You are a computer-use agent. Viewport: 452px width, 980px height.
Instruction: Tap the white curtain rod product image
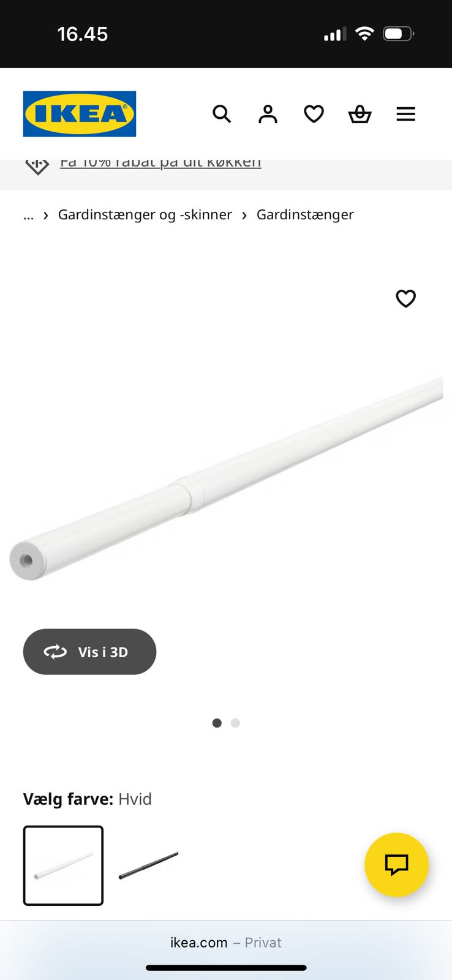tap(225, 479)
